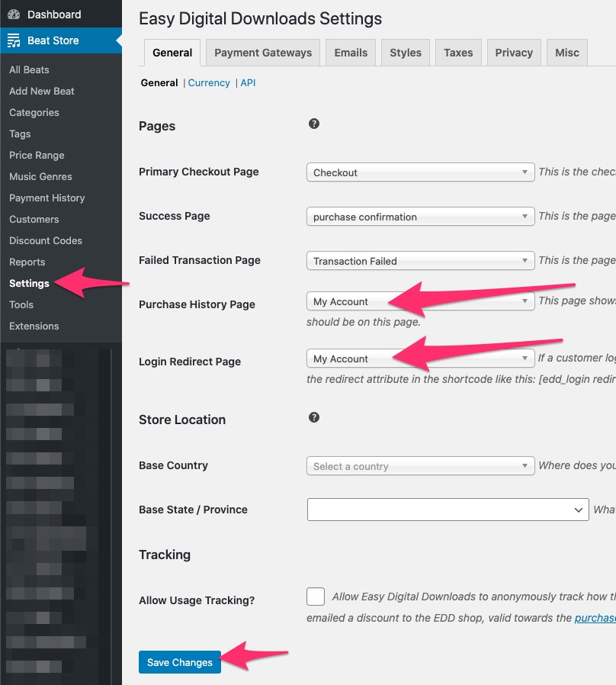The image size is (616, 685).
Task: Open the Base State / Province dropdown
Action: (448, 510)
